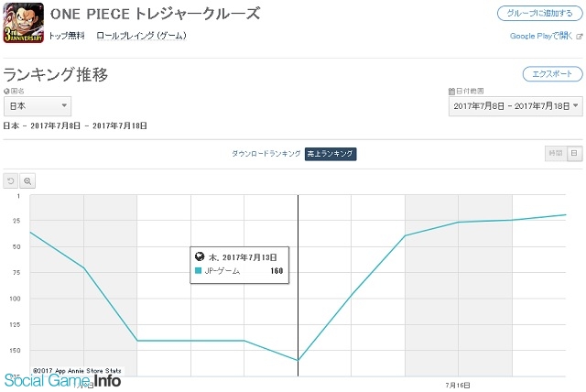The height and width of the screenshot is (392, 586).
Task: Click the chart reset zoom icon
Action: (10, 181)
